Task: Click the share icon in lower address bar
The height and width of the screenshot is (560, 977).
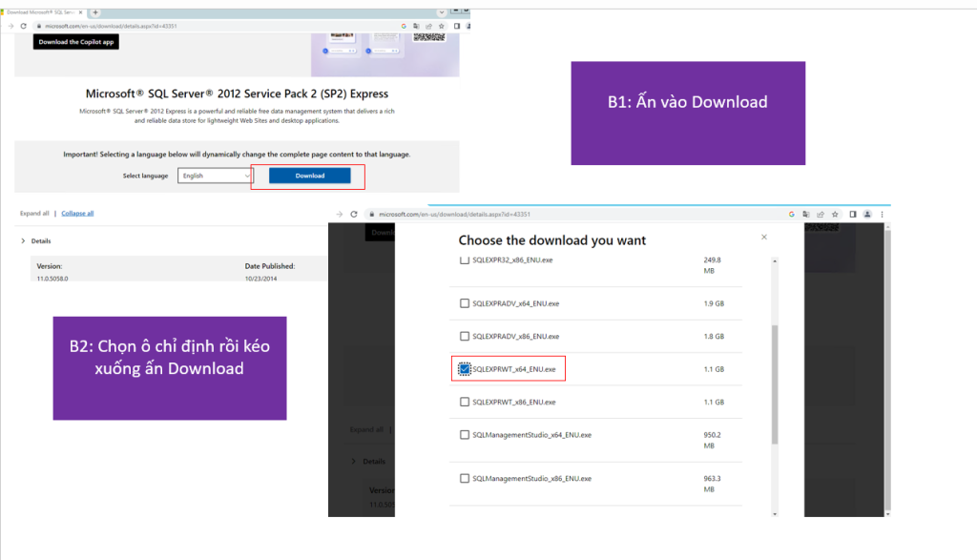Action: click(x=821, y=215)
